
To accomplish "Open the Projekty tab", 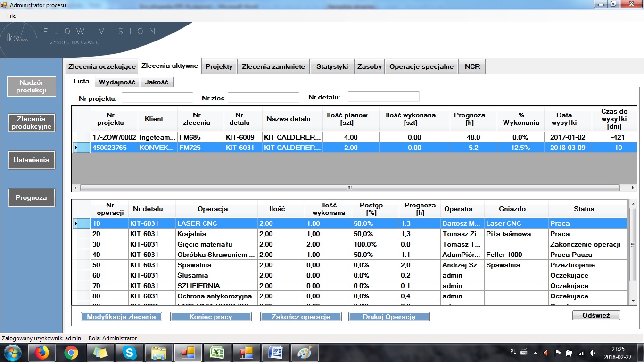I will (219, 66).
